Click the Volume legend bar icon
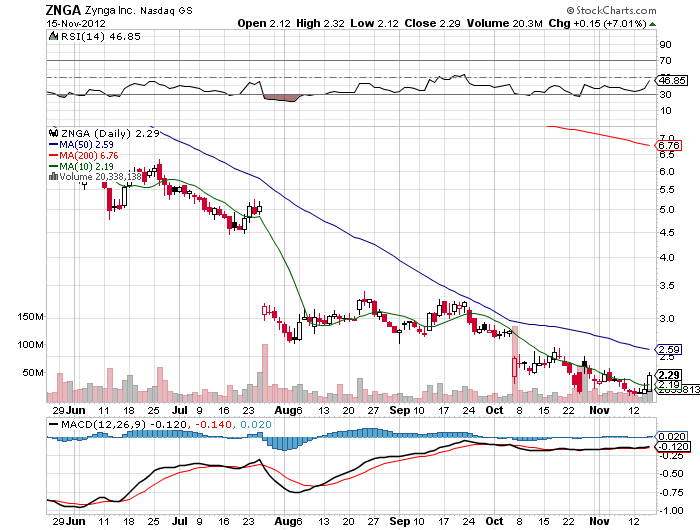 click(x=52, y=177)
